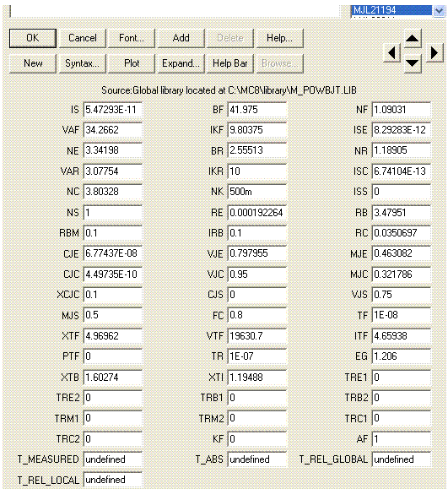Screen dimensions: 448x489
Task: Edit the TF field 1E-08
Action: (402, 315)
